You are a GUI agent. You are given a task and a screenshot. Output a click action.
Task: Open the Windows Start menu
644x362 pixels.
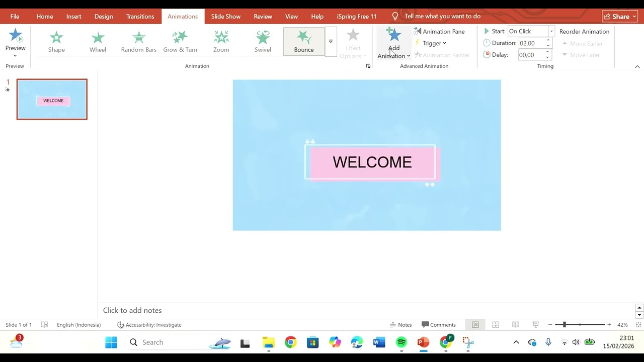coord(111,342)
